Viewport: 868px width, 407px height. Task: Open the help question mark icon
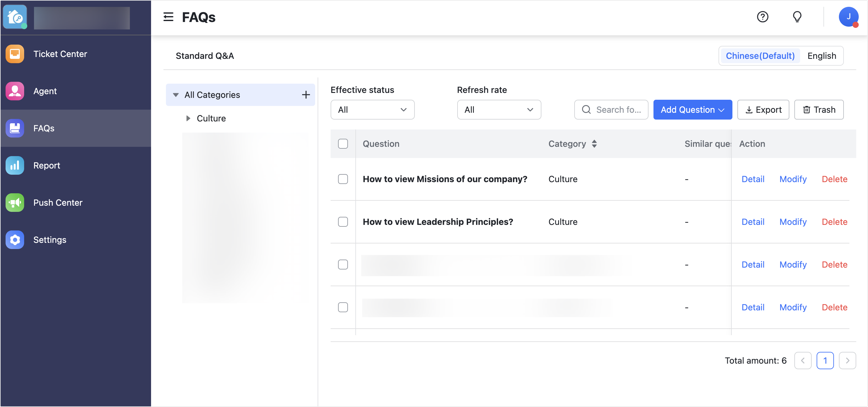click(x=763, y=16)
